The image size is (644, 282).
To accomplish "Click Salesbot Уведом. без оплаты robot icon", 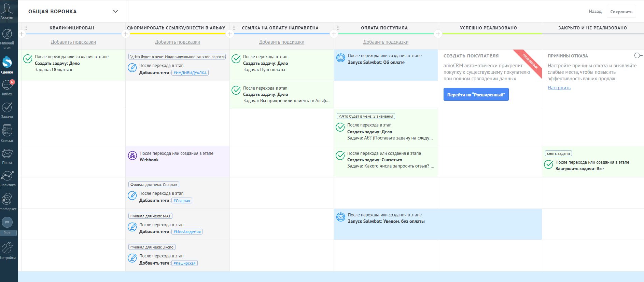I will (341, 217).
